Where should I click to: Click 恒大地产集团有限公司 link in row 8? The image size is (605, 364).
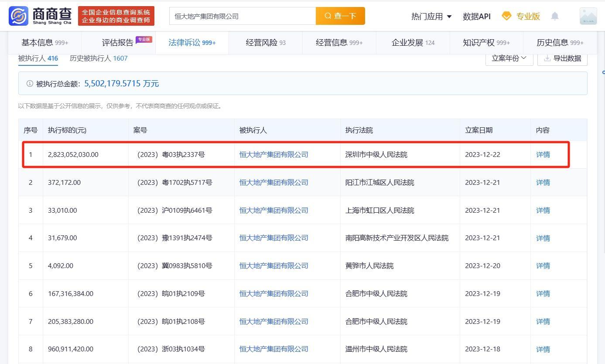pyautogui.click(x=274, y=349)
